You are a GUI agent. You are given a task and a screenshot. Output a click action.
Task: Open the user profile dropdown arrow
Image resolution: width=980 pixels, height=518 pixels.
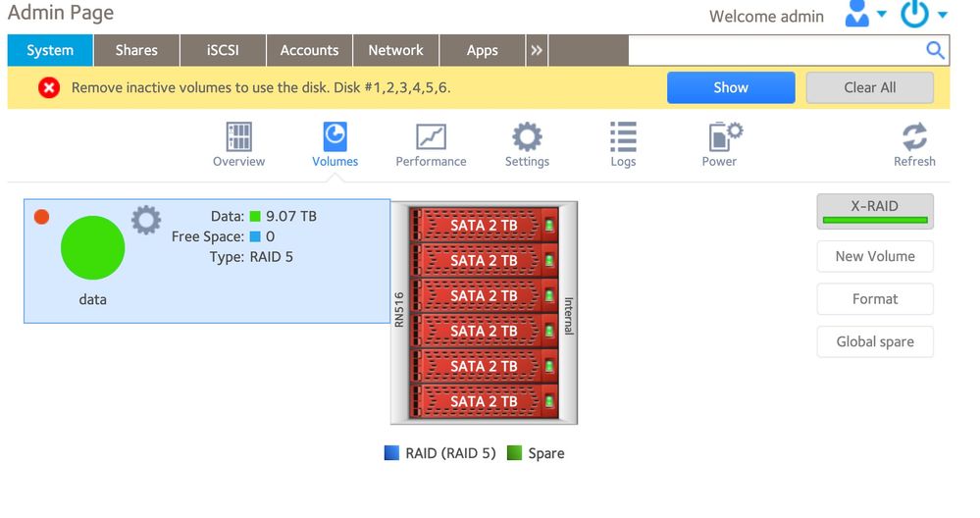click(x=882, y=14)
